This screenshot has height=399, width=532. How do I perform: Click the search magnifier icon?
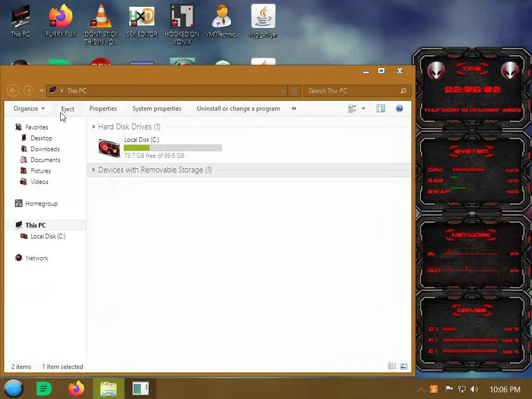(403, 91)
